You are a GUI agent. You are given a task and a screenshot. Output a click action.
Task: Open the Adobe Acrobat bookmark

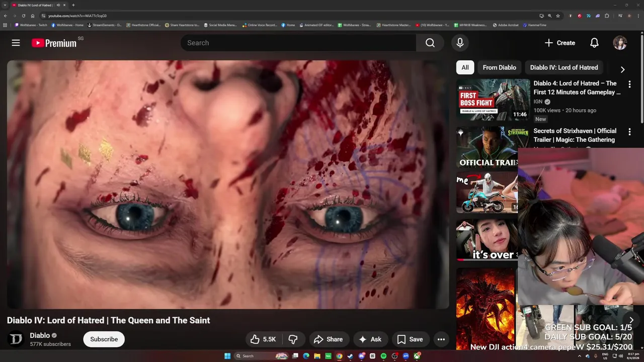pyautogui.click(x=506, y=25)
